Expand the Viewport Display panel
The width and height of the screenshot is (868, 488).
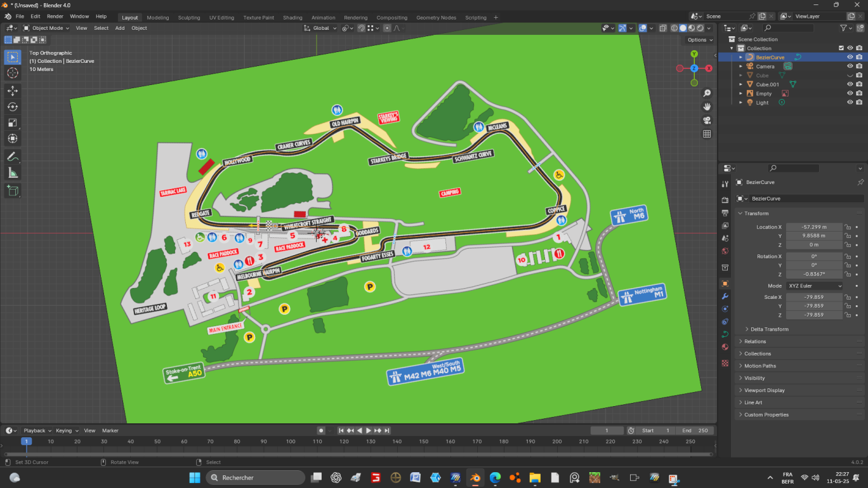799,390
